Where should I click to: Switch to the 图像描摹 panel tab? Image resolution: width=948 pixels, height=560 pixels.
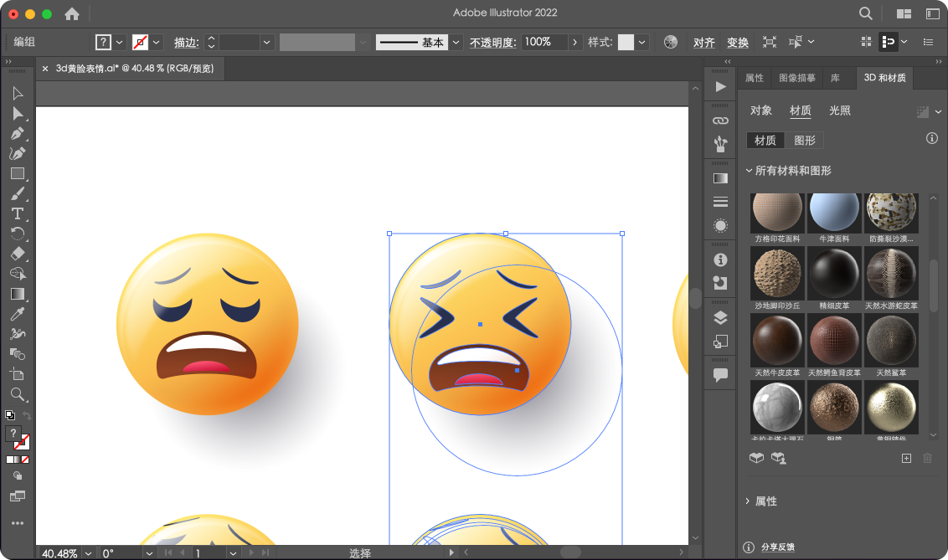pos(796,78)
